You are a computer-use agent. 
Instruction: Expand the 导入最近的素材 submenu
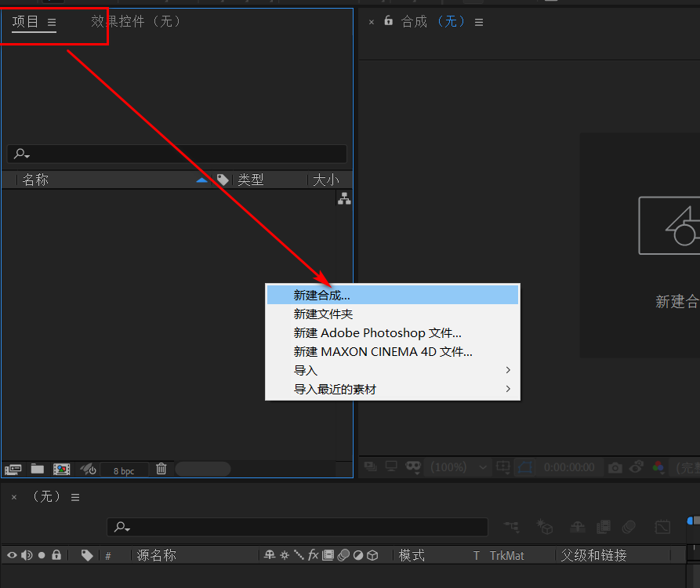[393, 389]
